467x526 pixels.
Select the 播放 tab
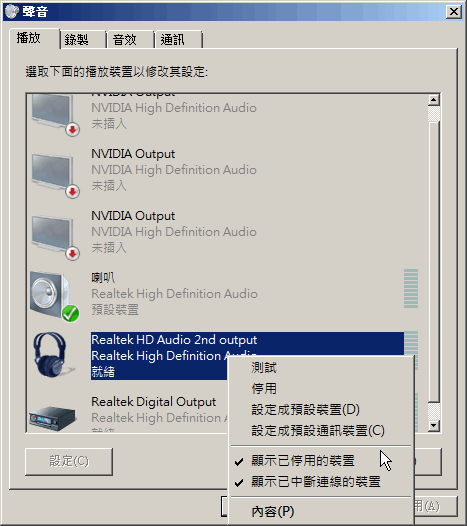coord(35,38)
